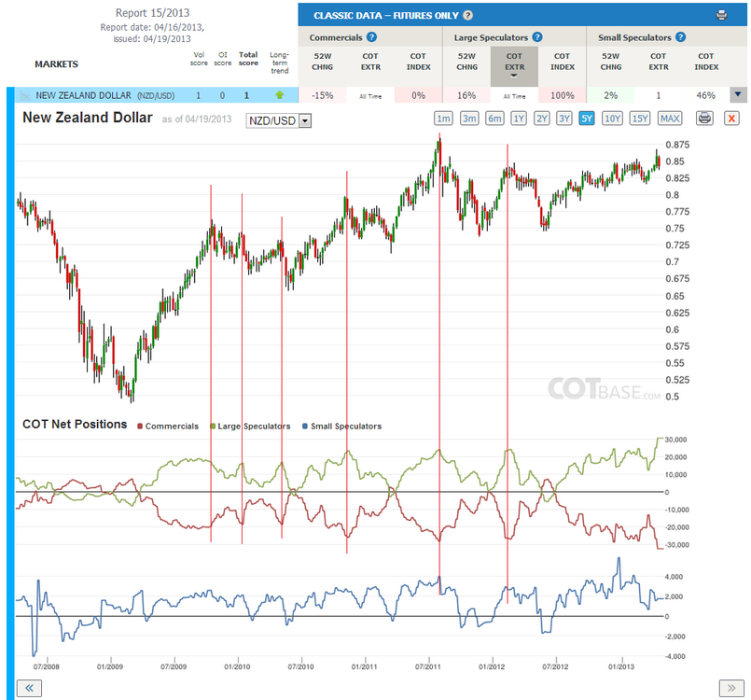
Task: Select the 3Y time range
Action: [x=564, y=118]
